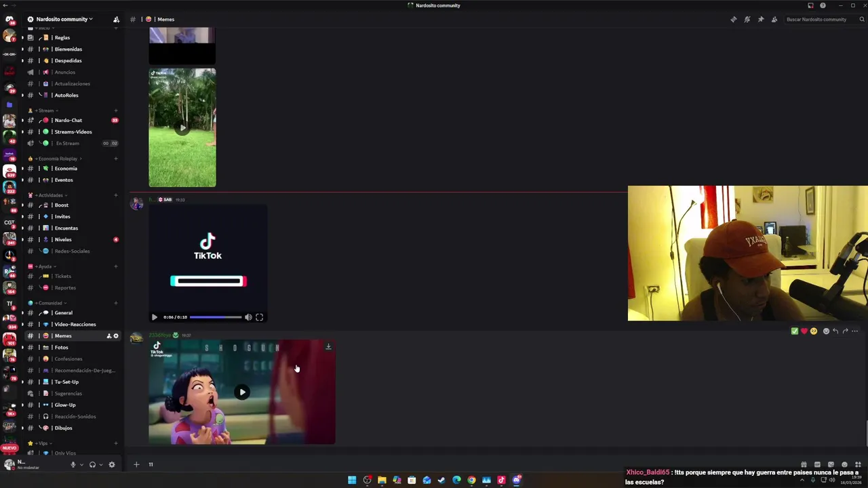
Task: Add channel to Economia Roleplay category
Action: (x=115, y=158)
